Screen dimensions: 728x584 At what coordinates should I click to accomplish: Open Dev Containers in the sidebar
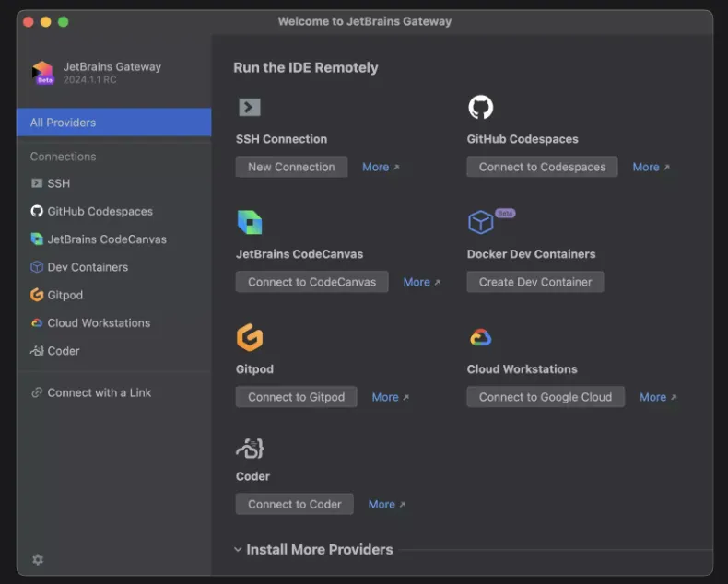click(x=113, y=267)
